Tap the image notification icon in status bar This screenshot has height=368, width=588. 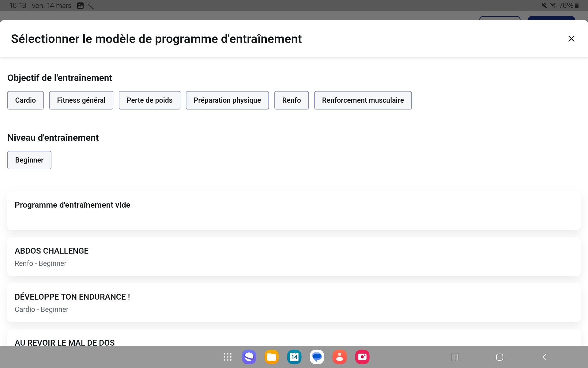[x=80, y=6]
